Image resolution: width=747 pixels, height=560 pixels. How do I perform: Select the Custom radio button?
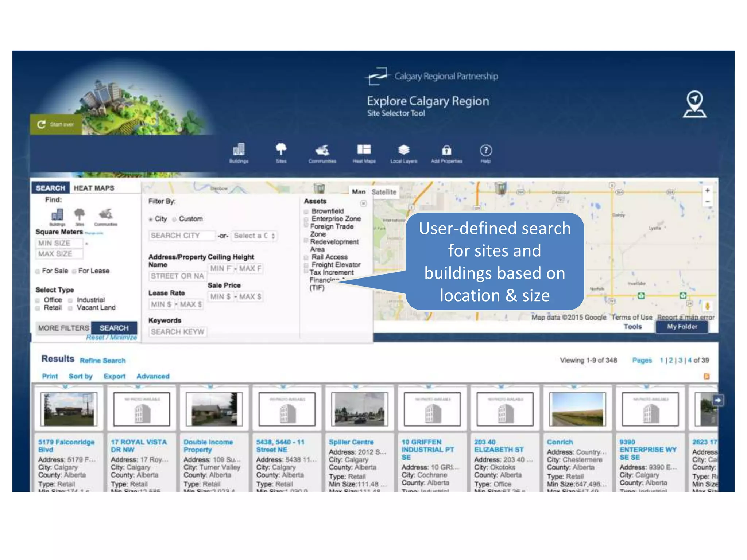[174, 219]
